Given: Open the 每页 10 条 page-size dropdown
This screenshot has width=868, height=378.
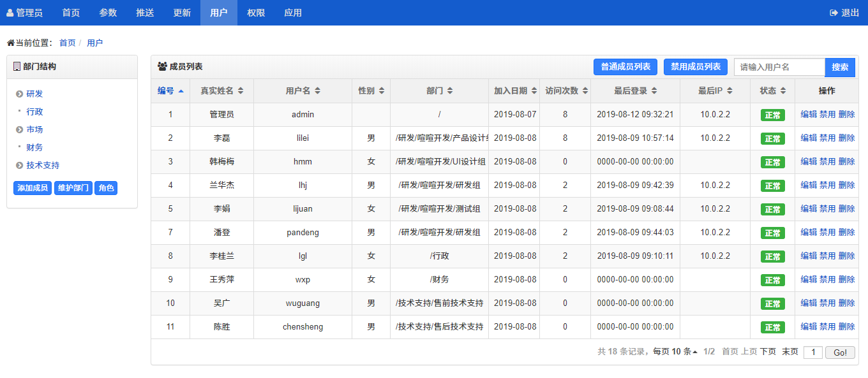Looking at the screenshot, I should click(x=675, y=352).
